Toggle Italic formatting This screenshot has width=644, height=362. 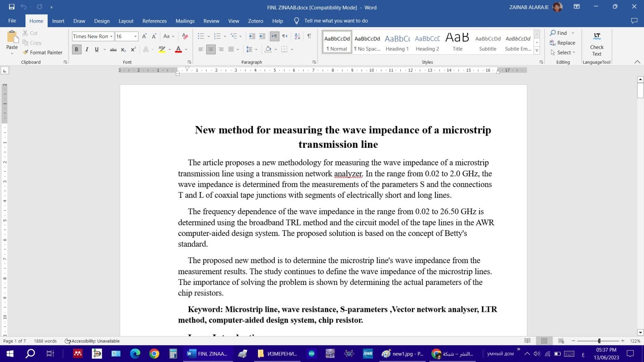coord(87,50)
